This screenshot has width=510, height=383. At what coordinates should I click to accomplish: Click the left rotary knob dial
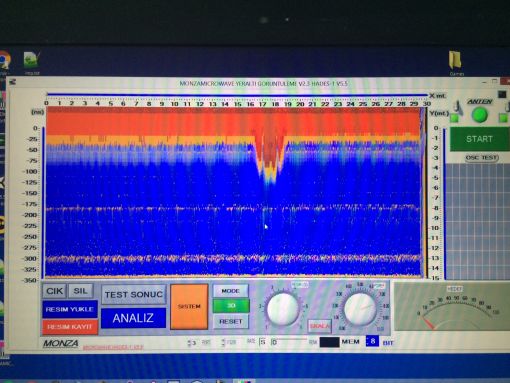[283, 309]
